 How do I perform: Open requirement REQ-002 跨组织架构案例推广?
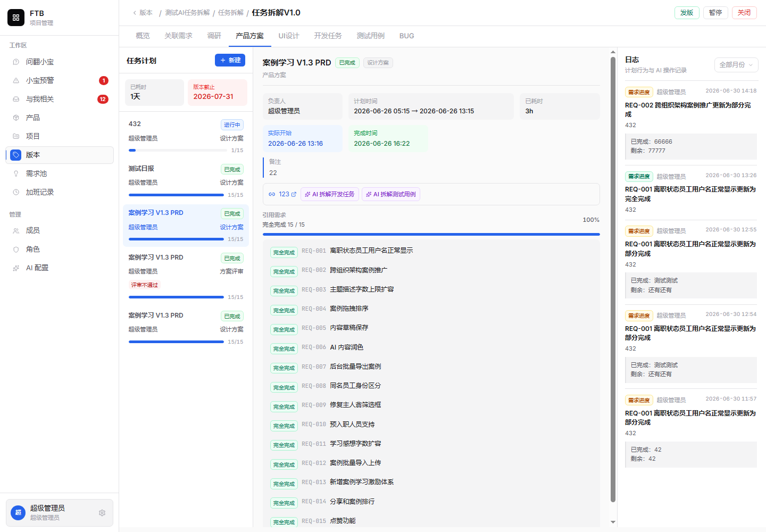pyautogui.click(x=431, y=270)
